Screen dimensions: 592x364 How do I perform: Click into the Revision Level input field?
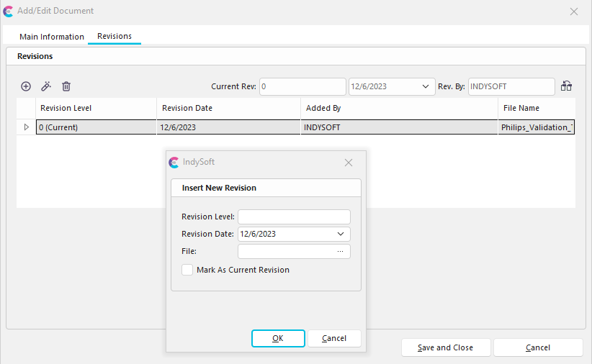[294, 217]
